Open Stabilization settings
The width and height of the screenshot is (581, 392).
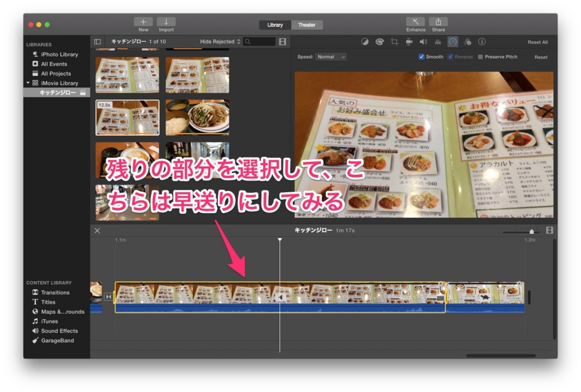409,41
